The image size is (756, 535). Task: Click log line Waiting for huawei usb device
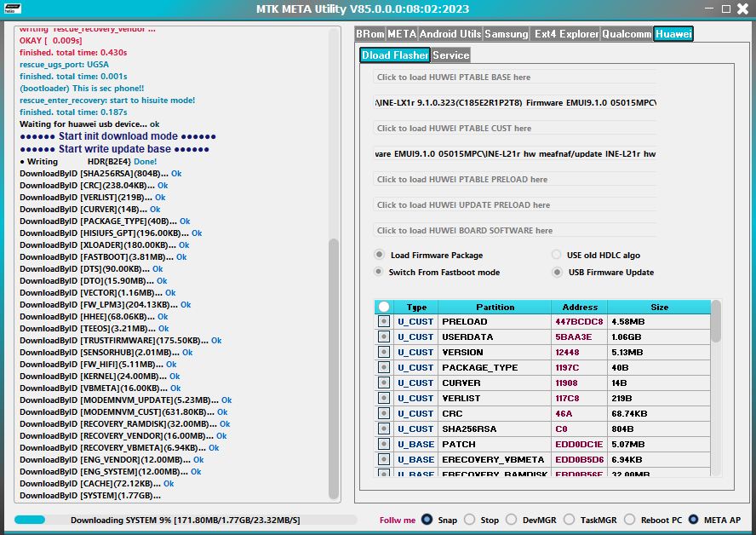[89, 124]
